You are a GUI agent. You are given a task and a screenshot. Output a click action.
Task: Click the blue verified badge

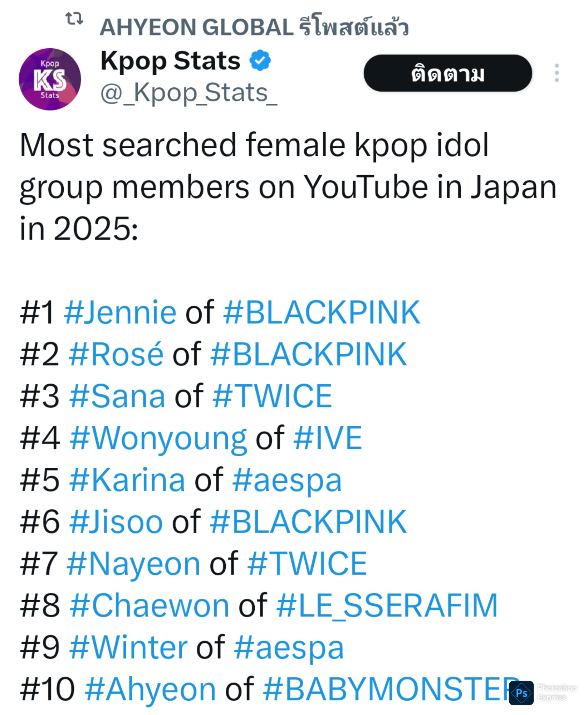click(260, 60)
